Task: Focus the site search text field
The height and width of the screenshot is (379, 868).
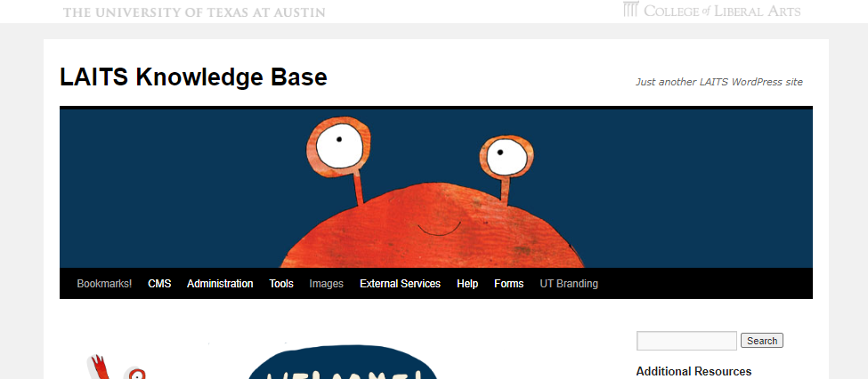Action: (686, 341)
